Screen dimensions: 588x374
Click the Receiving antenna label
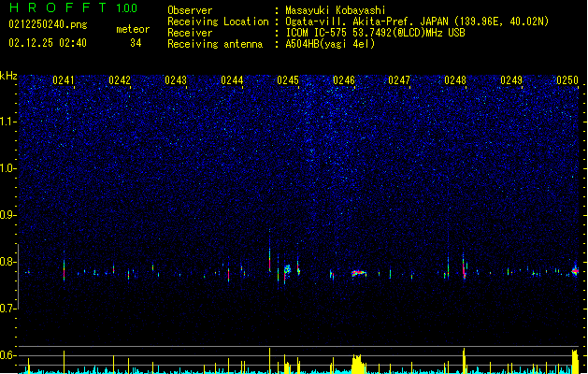[x=215, y=44]
